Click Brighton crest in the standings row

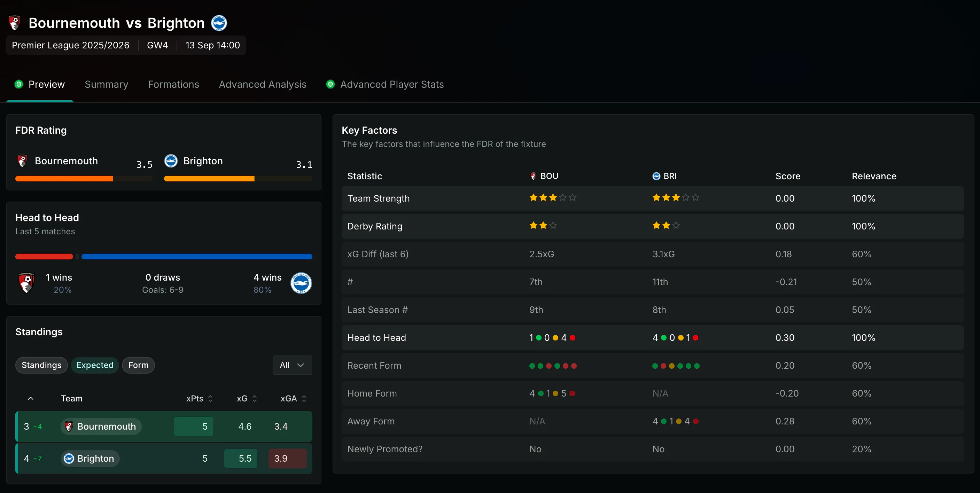pyautogui.click(x=69, y=459)
